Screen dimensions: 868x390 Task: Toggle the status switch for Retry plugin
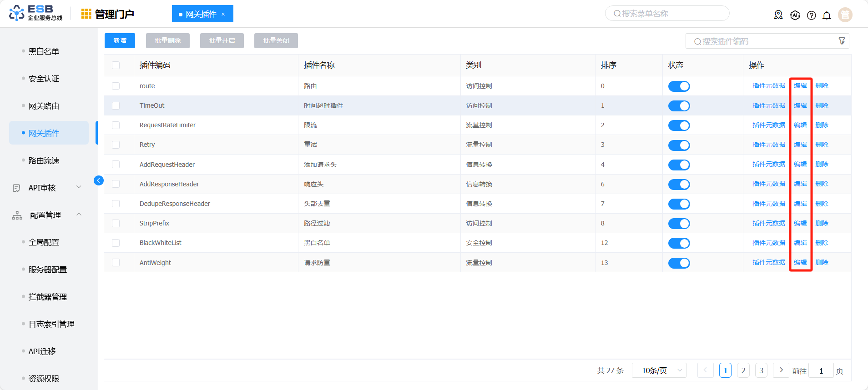coord(679,145)
